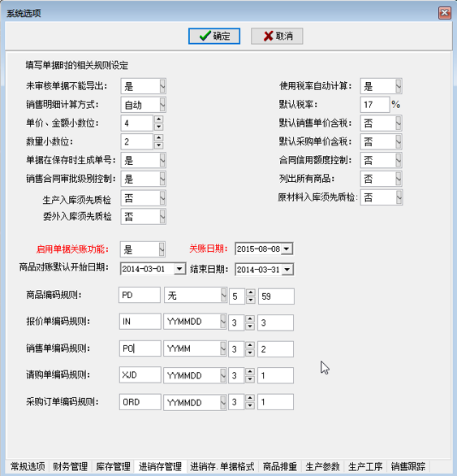Increase 商品编码规则 digit count spinner
Screen dimensions: 457x476
pos(250,292)
